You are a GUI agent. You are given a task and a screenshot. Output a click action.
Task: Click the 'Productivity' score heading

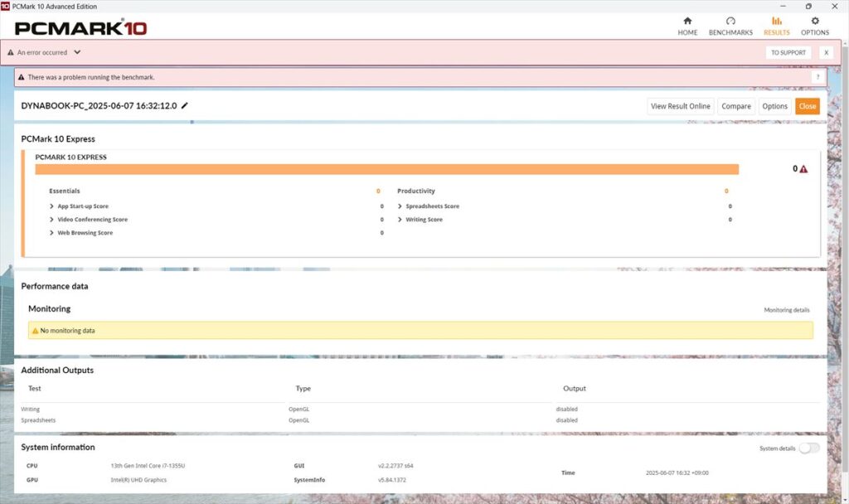pyautogui.click(x=416, y=191)
